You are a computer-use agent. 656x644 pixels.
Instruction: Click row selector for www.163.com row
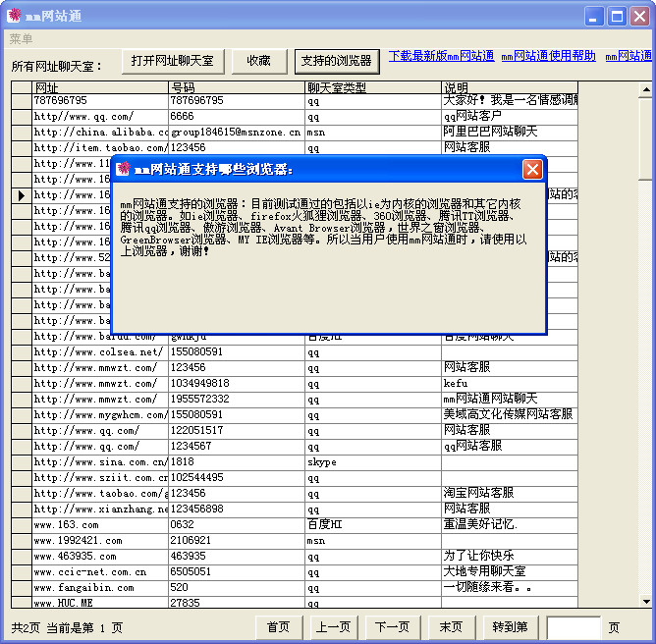click(x=22, y=525)
